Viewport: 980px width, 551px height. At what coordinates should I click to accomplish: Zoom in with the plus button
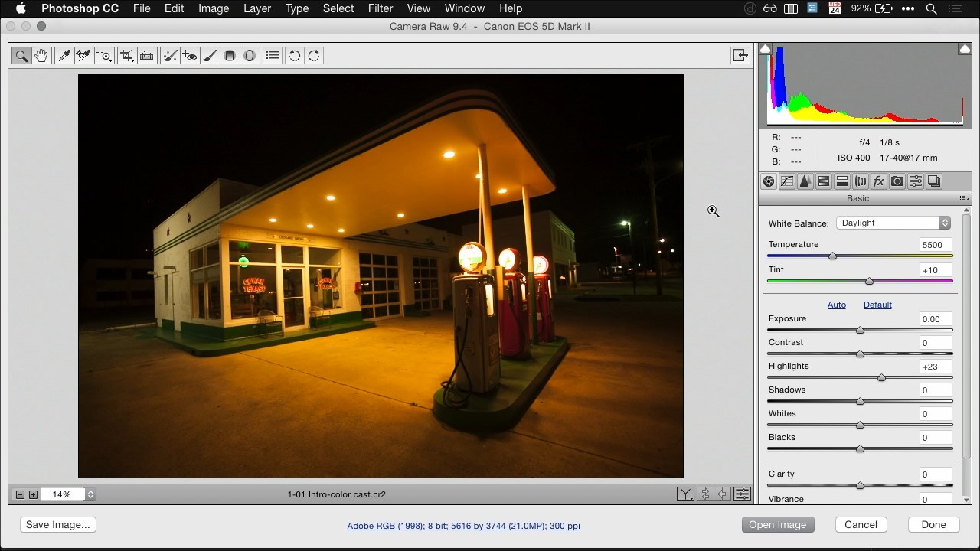click(33, 494)
